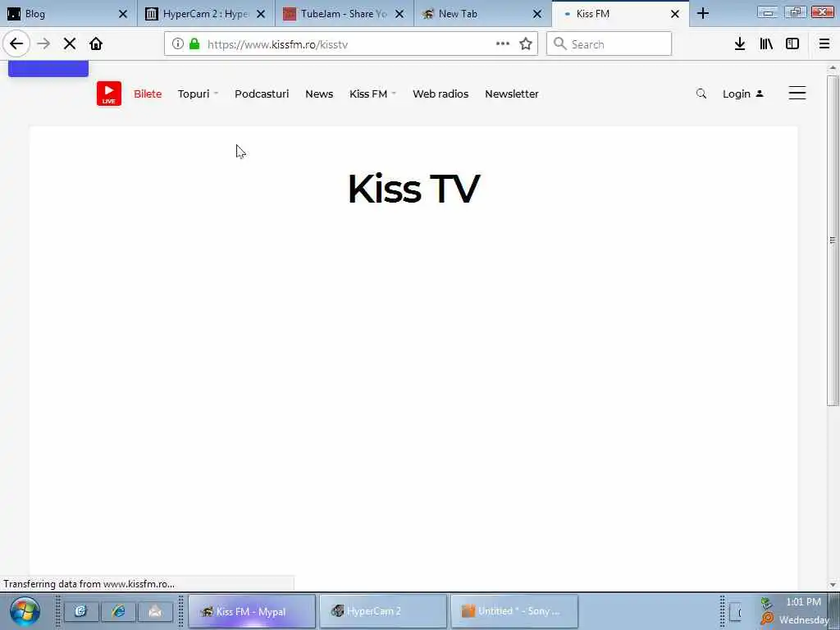Screen dimensions: 840x630
Task: Open the site search magnifier
Action: tap(701, 94)
